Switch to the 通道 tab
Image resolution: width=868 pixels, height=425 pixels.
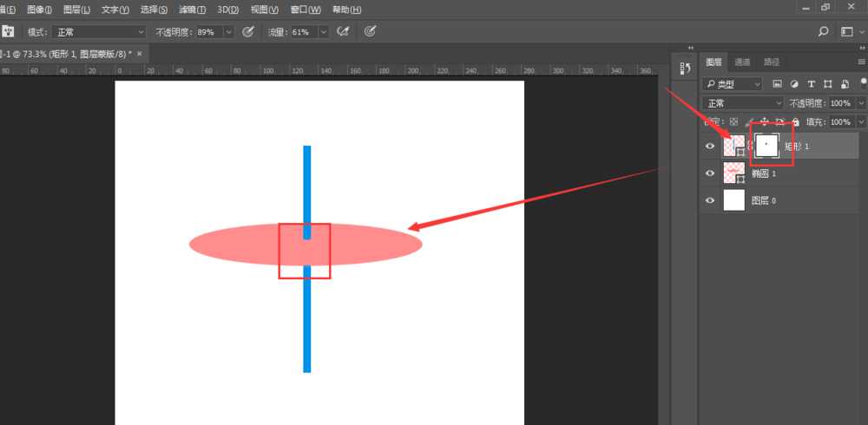pyautogui.click(x=742, y=62)
